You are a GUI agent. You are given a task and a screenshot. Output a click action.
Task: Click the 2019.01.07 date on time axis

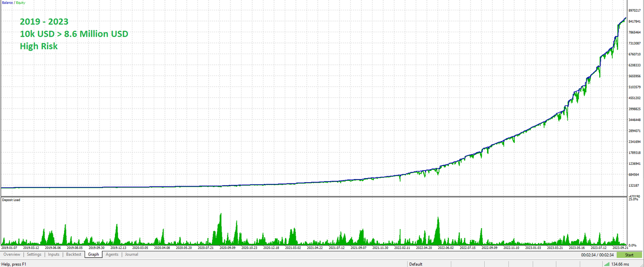click(x=9, y=247)
